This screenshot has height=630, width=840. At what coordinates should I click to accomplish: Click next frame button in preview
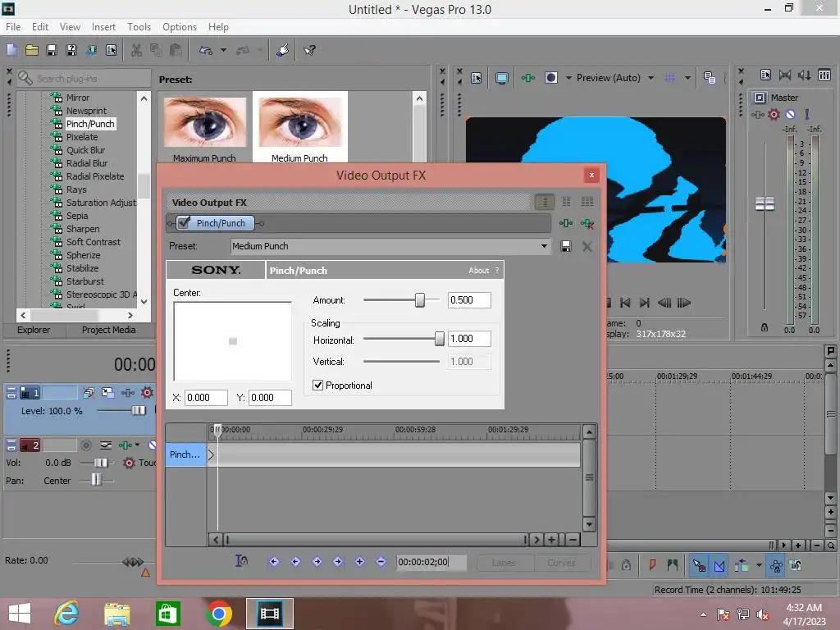[683, 303]
